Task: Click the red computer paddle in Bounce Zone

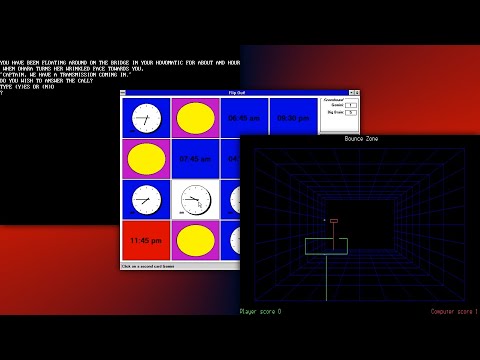Action: tap(334, 221)
